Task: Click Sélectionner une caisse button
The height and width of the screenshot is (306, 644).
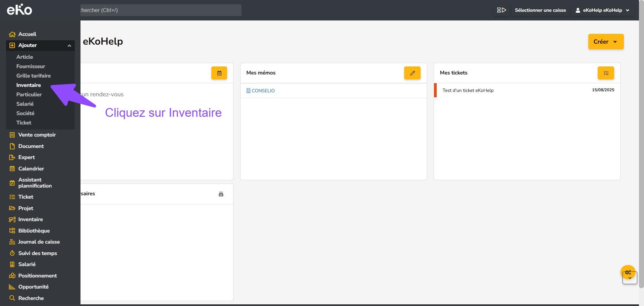Action: [x=540, y=10]
